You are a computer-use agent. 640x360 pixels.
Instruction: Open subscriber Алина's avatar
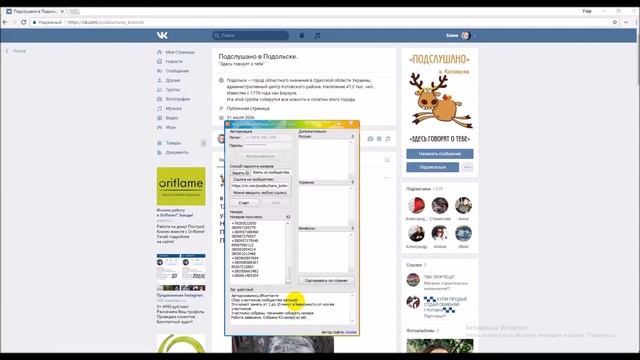point(440,233)
